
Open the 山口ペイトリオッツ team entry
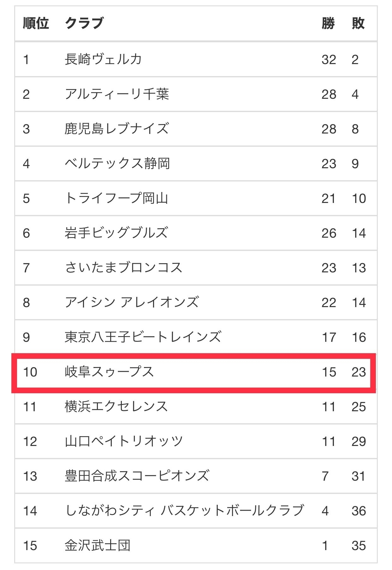coord(124,441)
